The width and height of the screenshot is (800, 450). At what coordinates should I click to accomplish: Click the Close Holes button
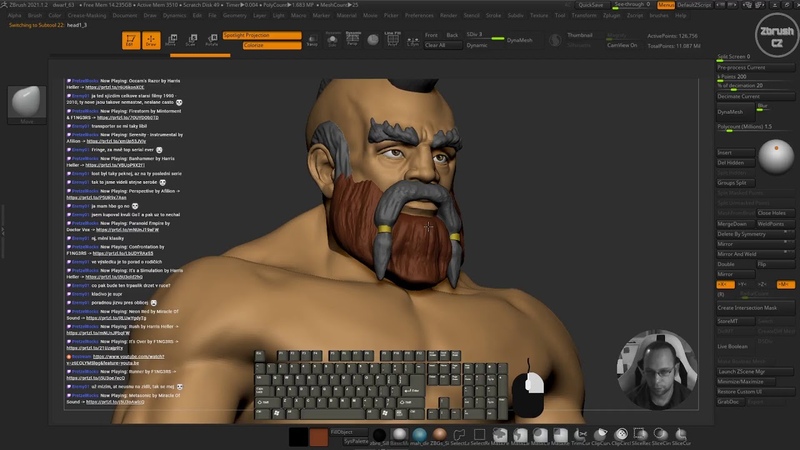[775, 213]
